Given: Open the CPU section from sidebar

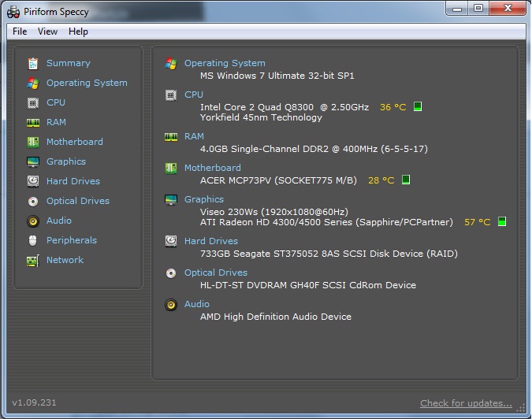Looking at the screenshot, I should [x=56, y=102].
